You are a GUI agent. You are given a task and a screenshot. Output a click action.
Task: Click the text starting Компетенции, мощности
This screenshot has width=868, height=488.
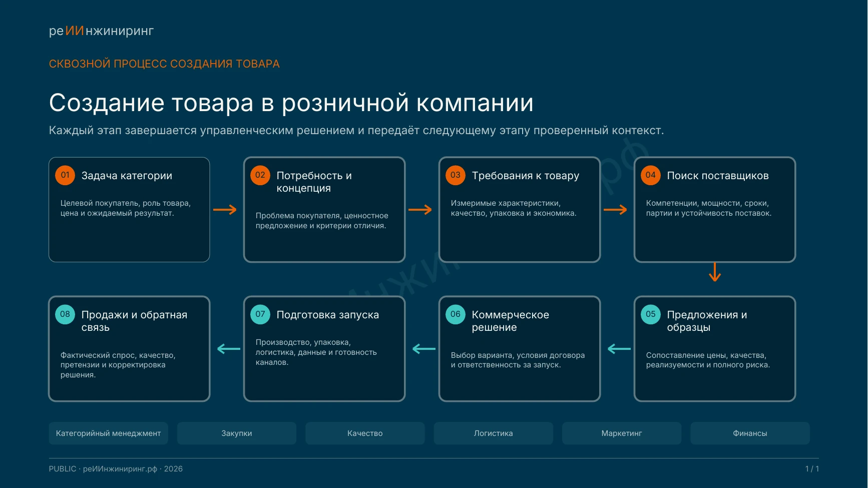[x=709, y=208]
